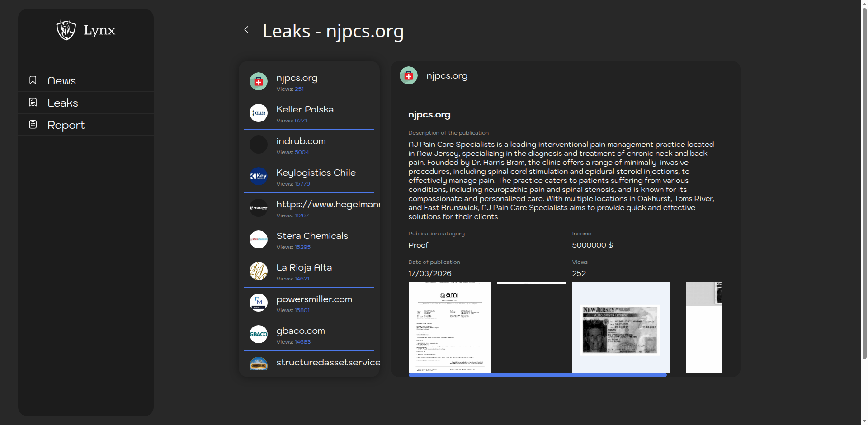Click the "Description of the publication" label
The height and width of the screenshot is (425, 868).
point(448,133)
